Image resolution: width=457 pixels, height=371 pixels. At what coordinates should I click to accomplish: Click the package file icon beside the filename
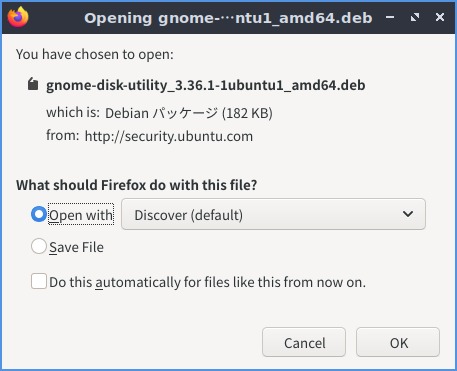pos(33,84)
